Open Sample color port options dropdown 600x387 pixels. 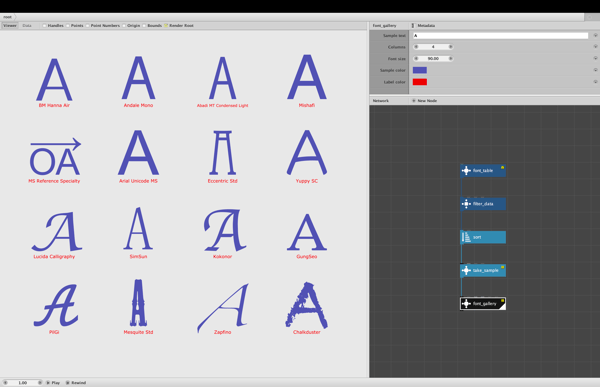point(595,70)
